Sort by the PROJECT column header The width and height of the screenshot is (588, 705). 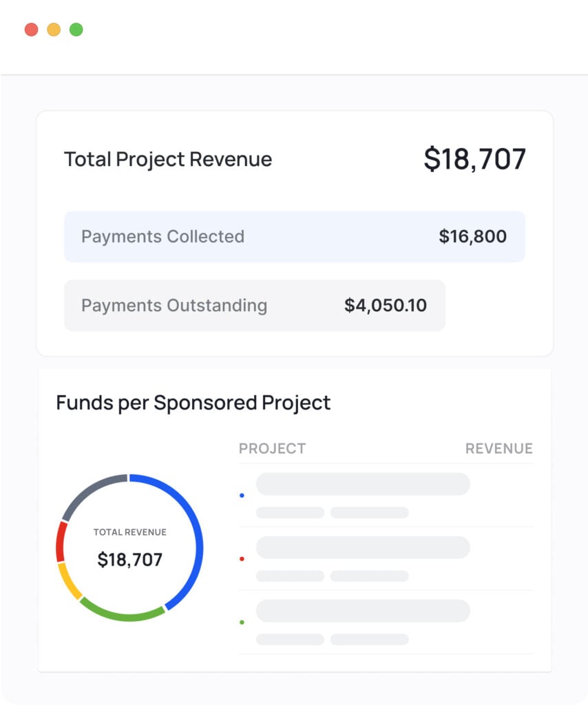(x=272, y=448)
